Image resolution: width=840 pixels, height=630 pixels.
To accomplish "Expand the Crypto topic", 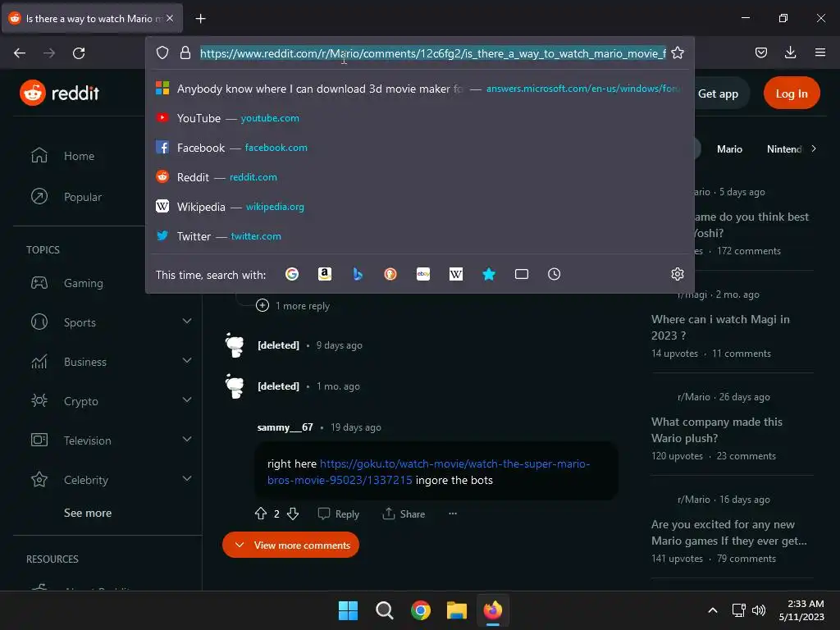I will pos(187,400).
